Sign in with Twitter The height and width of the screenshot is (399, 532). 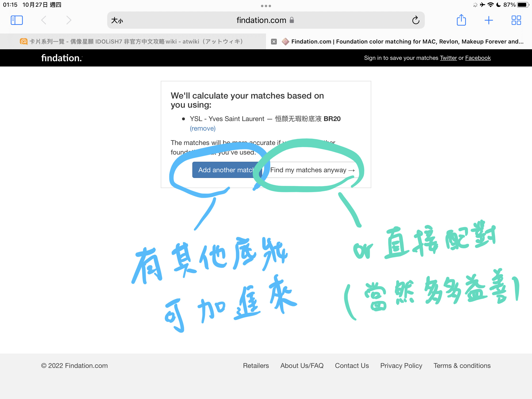448,58
